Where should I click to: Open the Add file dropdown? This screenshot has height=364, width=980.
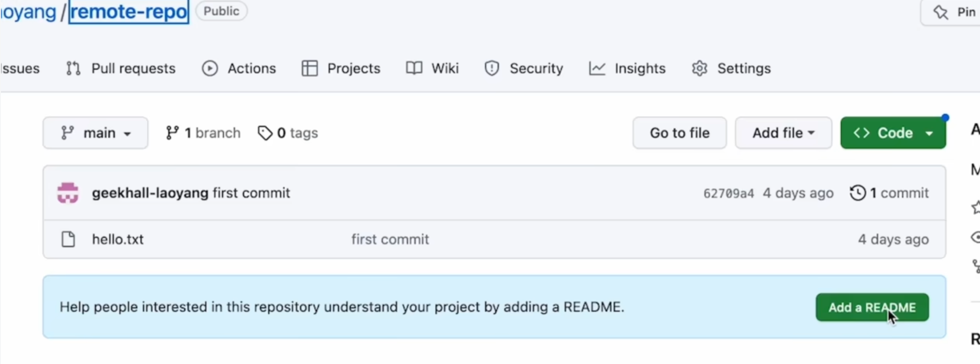point(783,133)
